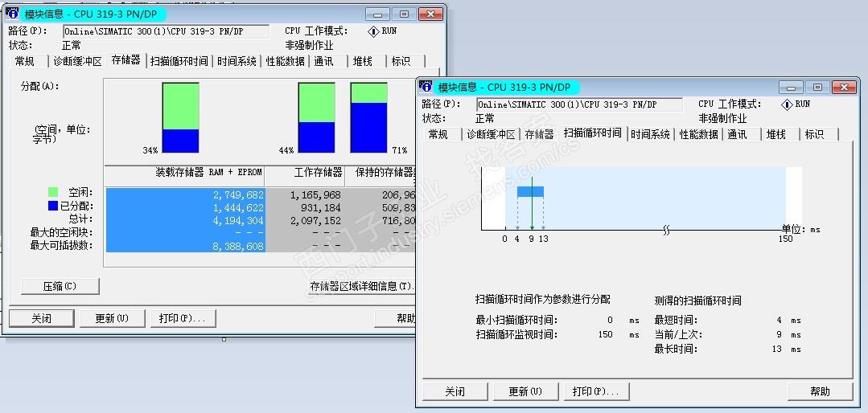This screenshot has width=868, height=413.
Task: Open 扫描循环时间 tab in the left window
Action: [179, 61]
